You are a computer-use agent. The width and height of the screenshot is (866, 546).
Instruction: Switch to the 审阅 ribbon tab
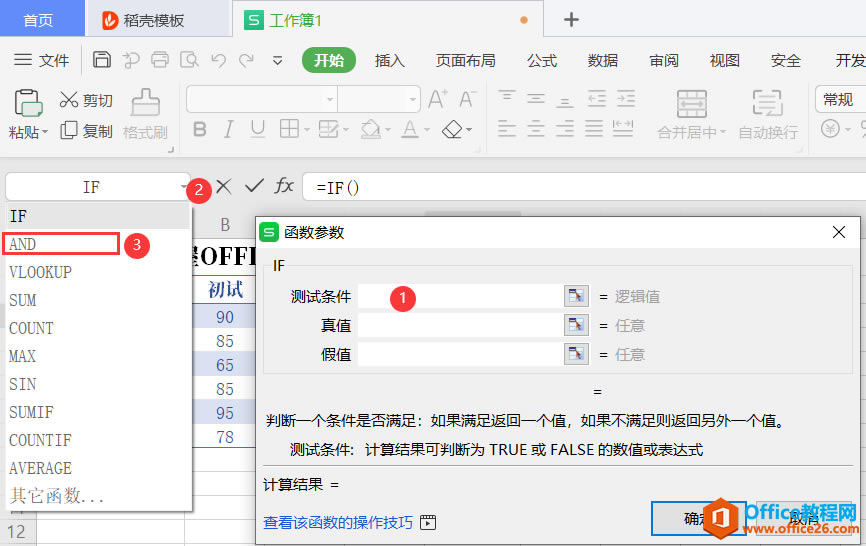(x=664, y=60)
